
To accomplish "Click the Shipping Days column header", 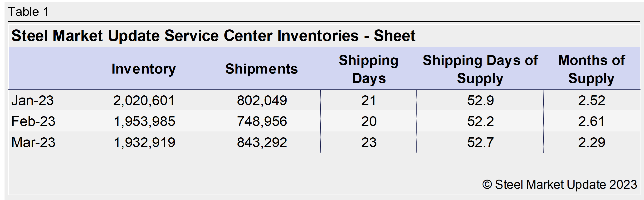I will click(369, 69).
